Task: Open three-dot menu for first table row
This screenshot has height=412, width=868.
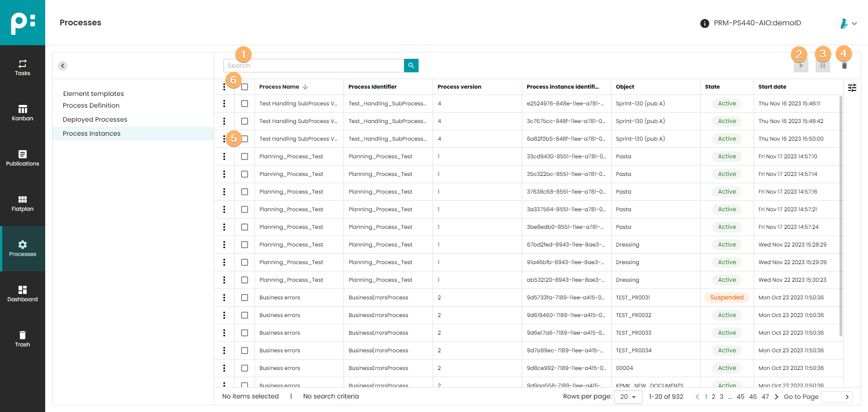Action: pyautogui.click(x=224, y=104)
